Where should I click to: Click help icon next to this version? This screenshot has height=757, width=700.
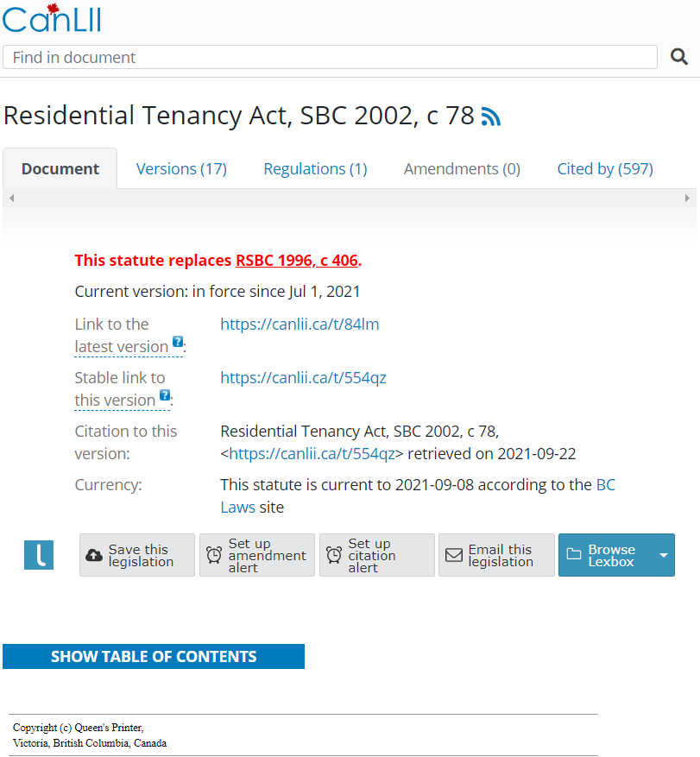pos(165,395)
